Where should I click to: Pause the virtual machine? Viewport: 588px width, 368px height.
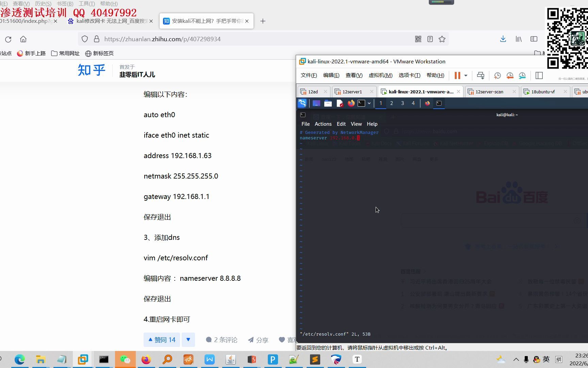point(457,75)
